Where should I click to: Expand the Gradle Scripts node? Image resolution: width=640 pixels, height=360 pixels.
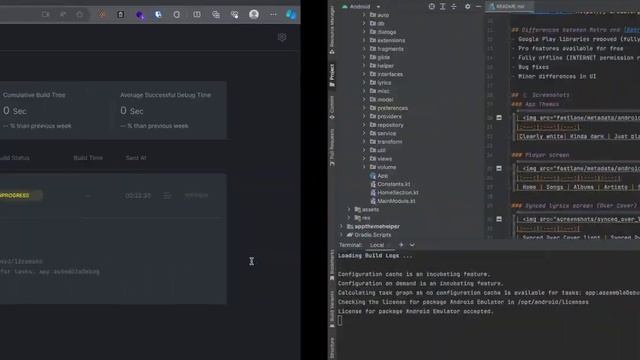(342, 235)
